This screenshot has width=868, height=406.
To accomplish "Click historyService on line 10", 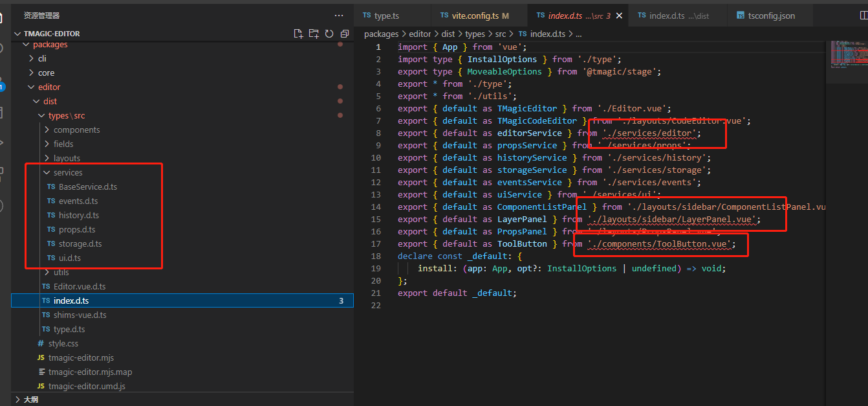I will click(x=532, y=157).
